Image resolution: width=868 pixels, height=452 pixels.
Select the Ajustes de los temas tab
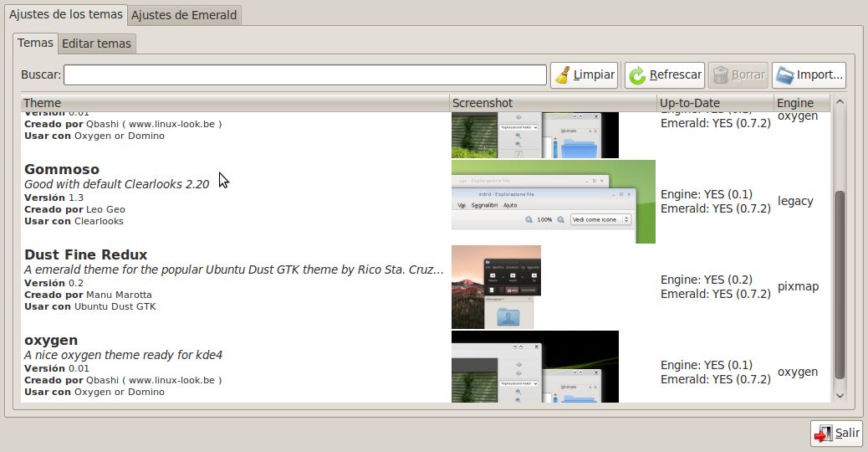pyautogui.click(x=66, y=14)
